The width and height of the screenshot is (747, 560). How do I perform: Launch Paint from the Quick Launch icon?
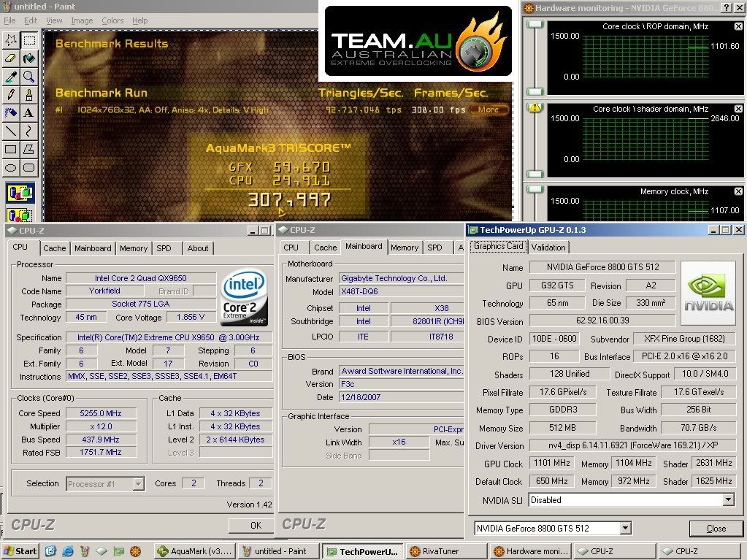click(x=85, y=551)
